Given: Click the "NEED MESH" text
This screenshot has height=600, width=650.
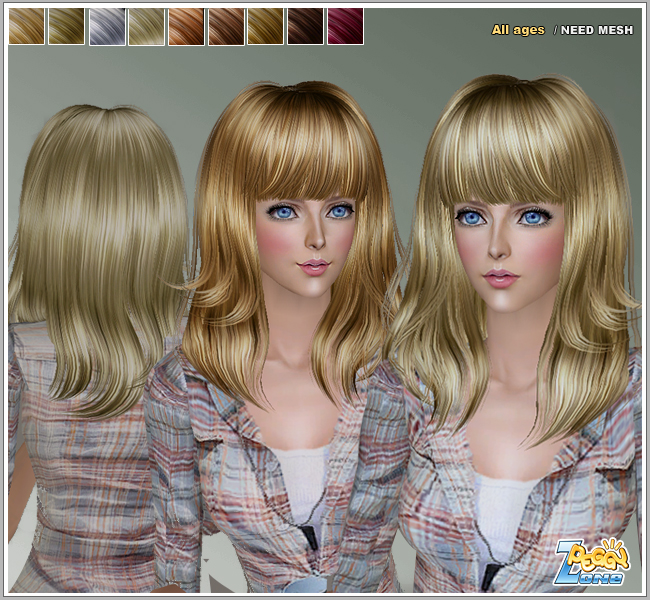Looking at the screenshot, I should (596, 30).
